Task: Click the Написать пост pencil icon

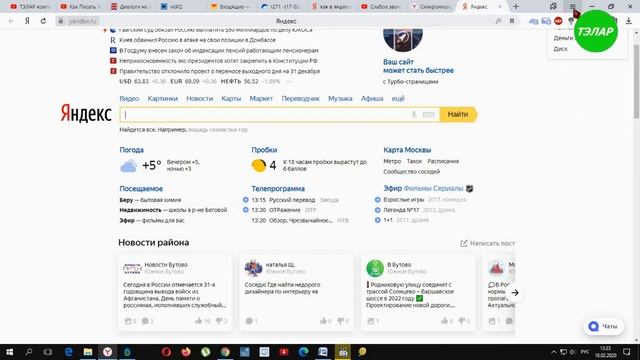Action: [464, 243]
